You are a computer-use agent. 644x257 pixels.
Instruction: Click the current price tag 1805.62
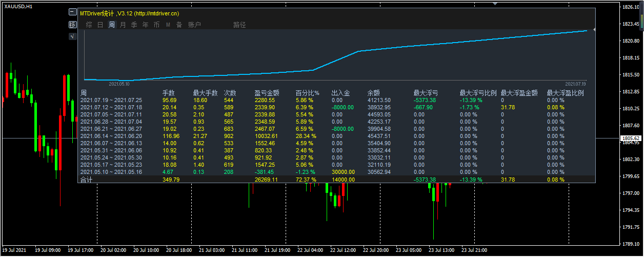point(631,139)
